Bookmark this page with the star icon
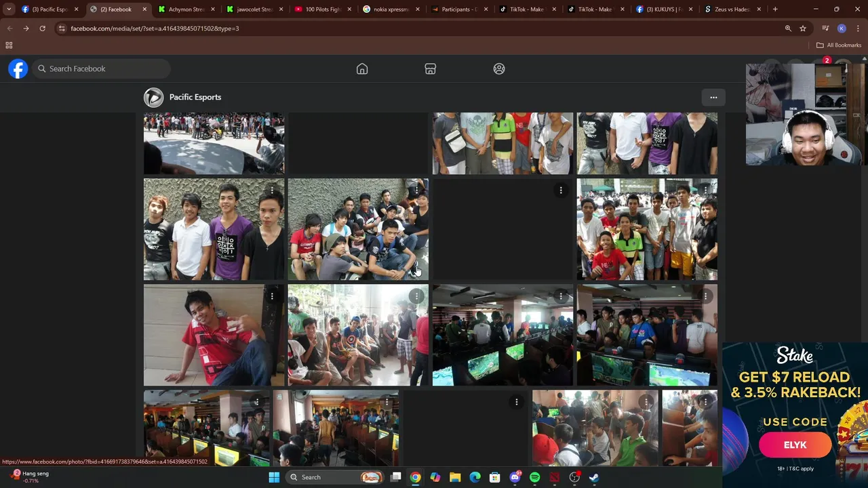Viewport: 868px width, 488px height. 803,28
